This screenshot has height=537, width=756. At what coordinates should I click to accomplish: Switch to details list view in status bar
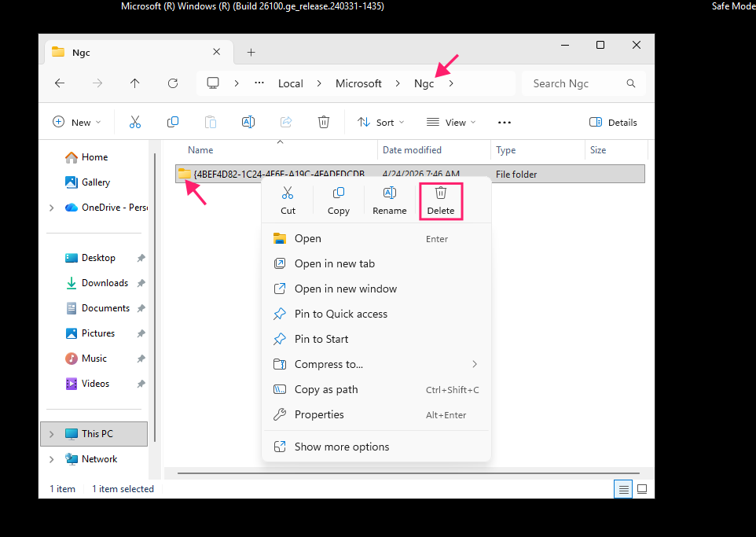623,489
